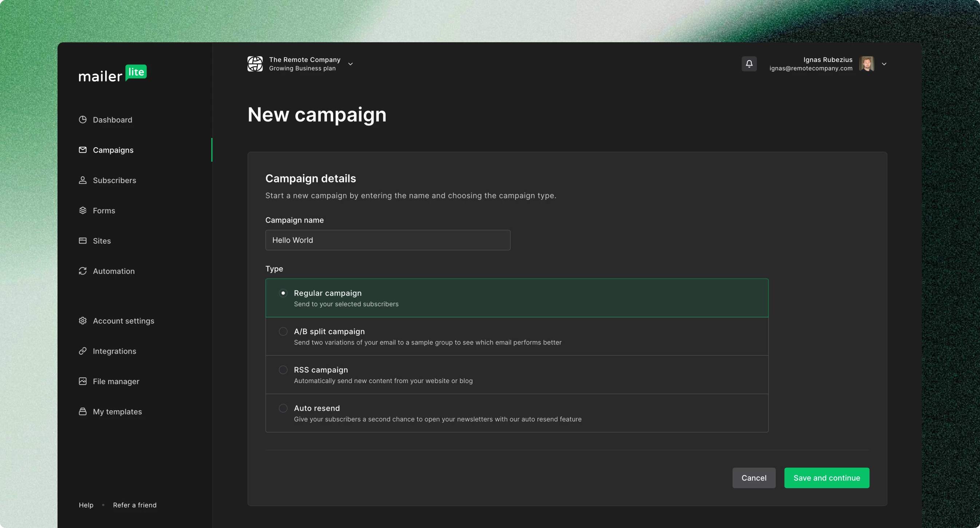Open Sites in the sidebar

[x=102, y=241]
